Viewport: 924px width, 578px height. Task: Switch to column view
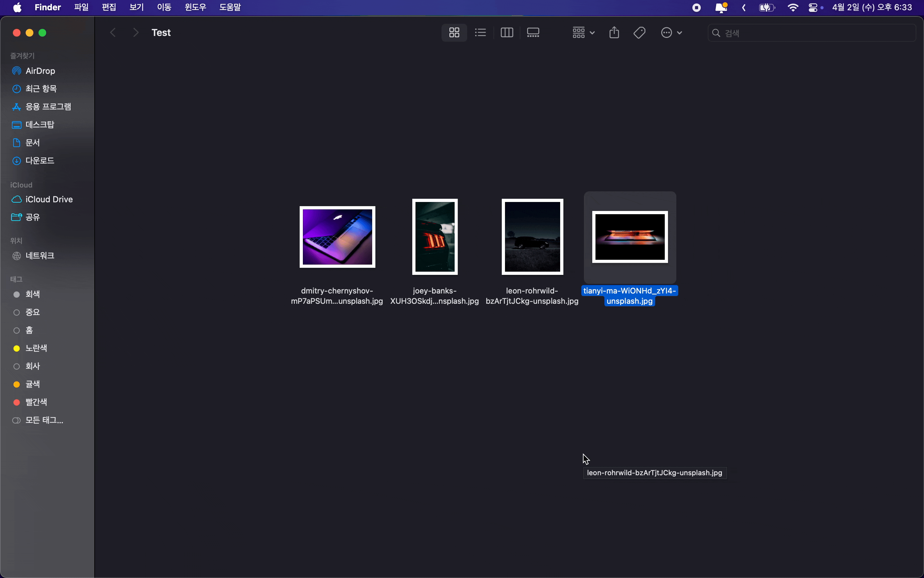click(507, 32)
